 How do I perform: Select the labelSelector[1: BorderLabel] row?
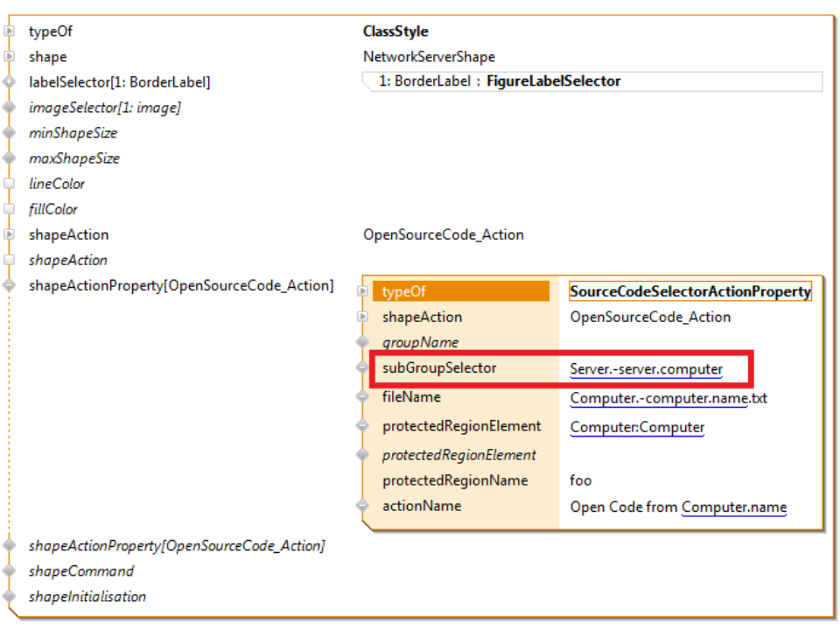[x=119, y=82]
